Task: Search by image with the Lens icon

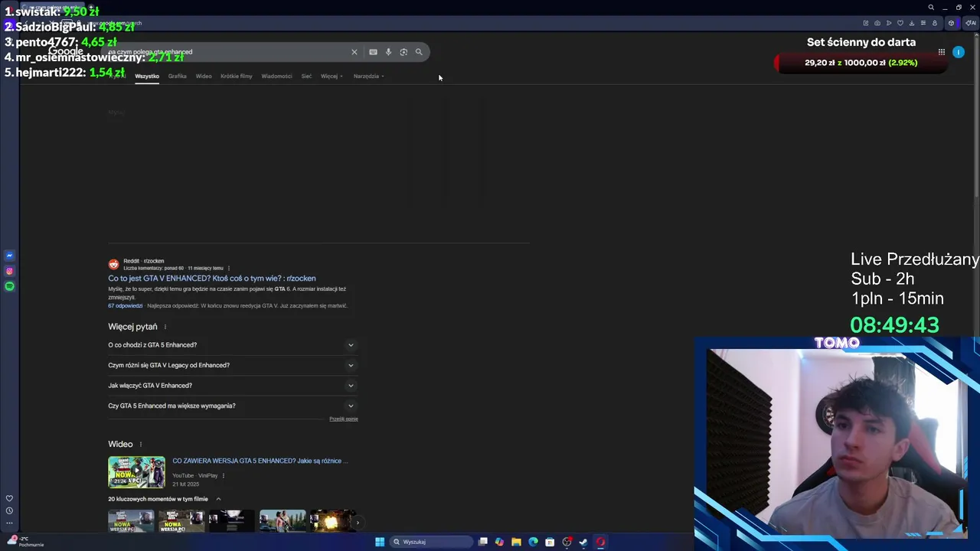Action: point(403,52)
